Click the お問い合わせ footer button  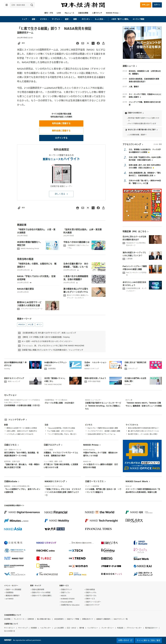(x=125, y=640)
